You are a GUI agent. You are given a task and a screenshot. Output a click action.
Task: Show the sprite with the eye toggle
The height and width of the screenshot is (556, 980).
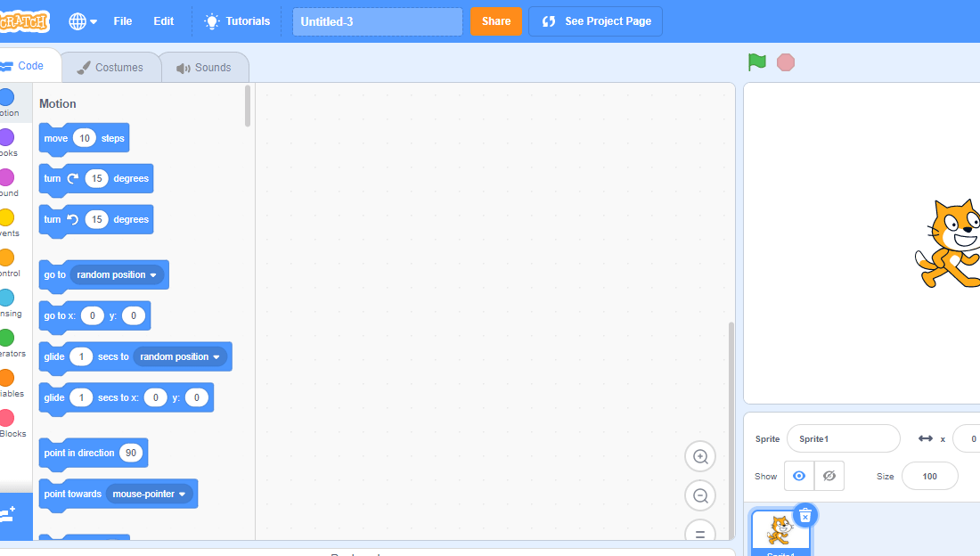pyautogui.click(x=799, y=475)
